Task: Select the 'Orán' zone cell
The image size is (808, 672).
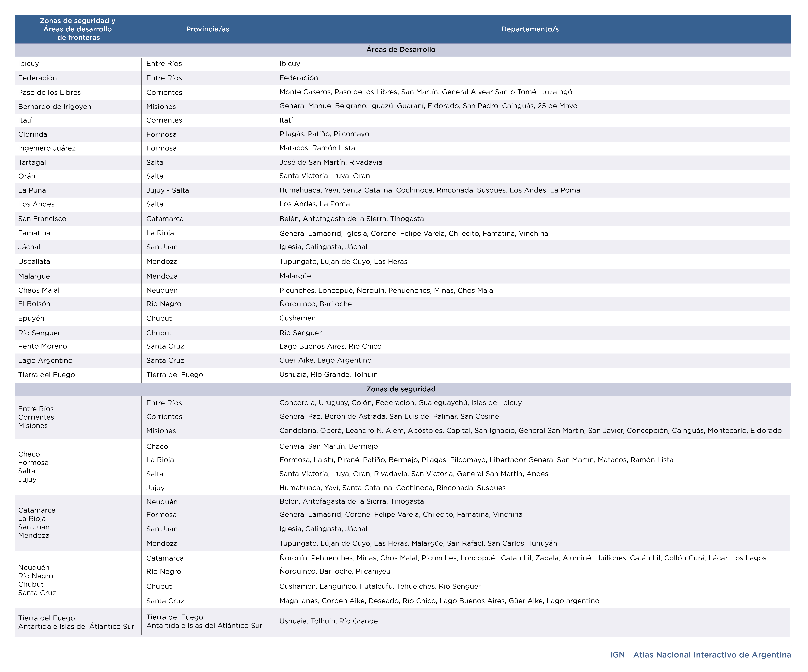Action: (27, 176)
